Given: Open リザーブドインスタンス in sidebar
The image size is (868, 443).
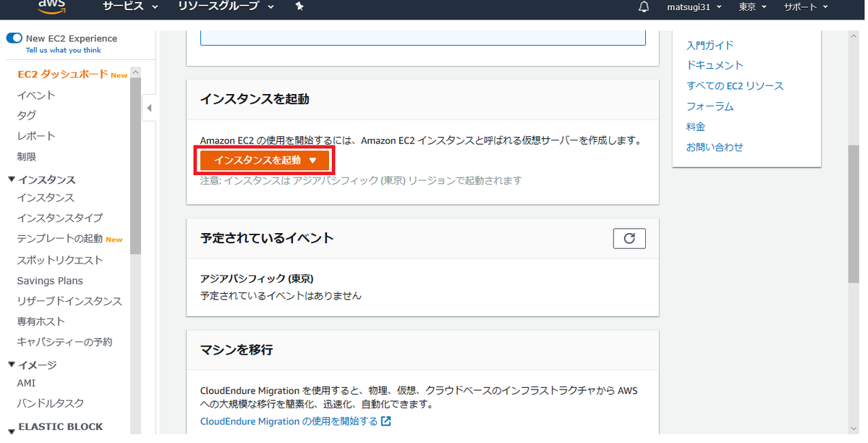Looking at the screenshot, I should tap(69, 301).
